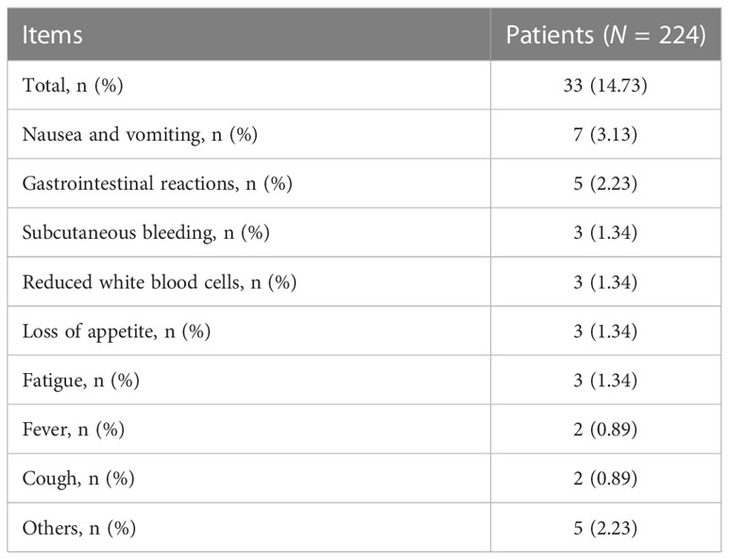Select Subcutaneous bleeding row label

[146, 232]
